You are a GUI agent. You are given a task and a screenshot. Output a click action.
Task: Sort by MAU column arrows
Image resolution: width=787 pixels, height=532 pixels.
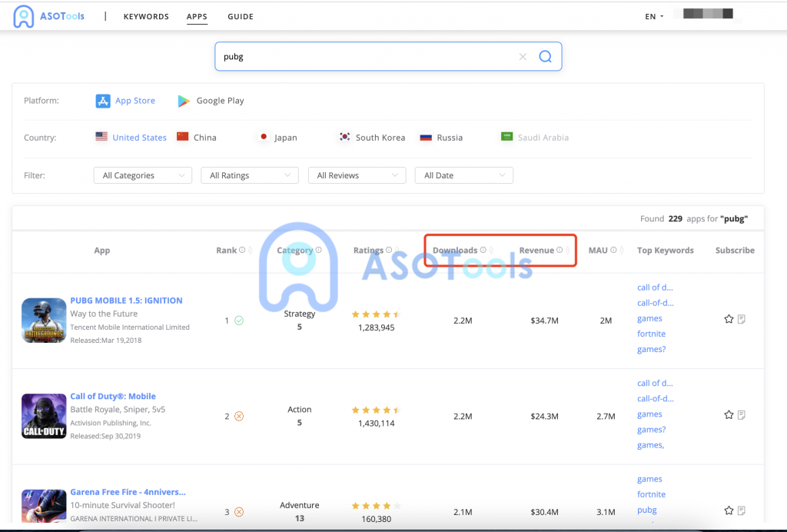coord(621,251)
